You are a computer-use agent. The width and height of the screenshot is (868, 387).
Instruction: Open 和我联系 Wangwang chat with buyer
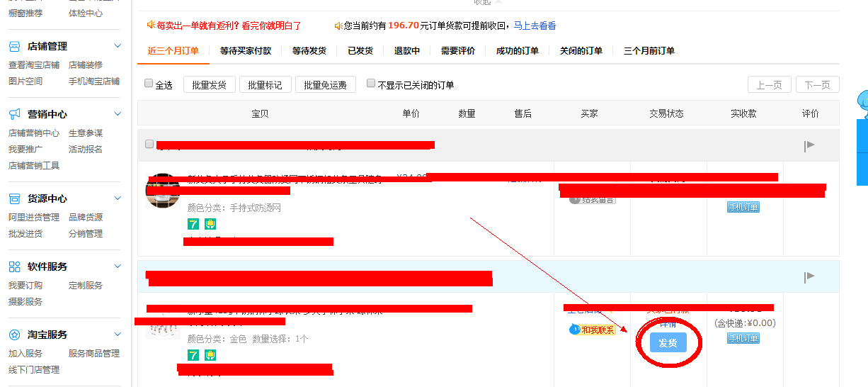point(592,330)
